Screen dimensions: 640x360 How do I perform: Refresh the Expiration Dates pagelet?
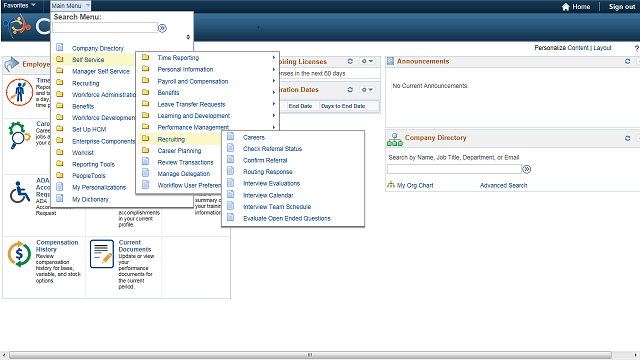click(x=350, y=89)
